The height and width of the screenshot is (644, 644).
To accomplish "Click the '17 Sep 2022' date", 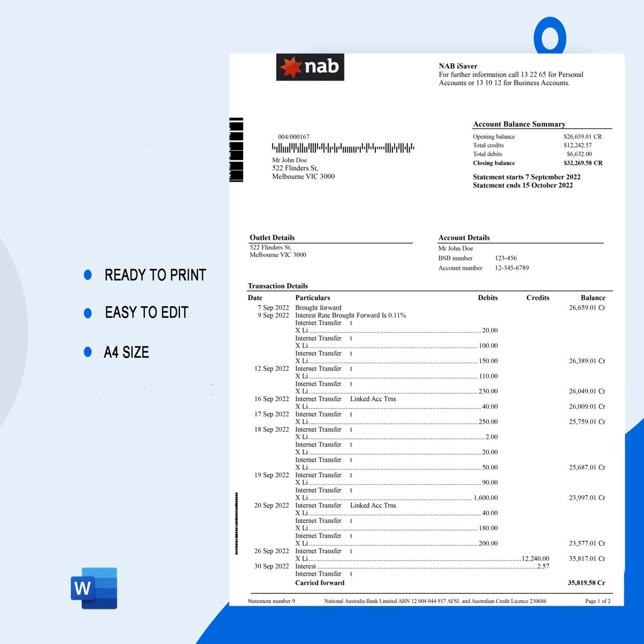I will (272, 414).
